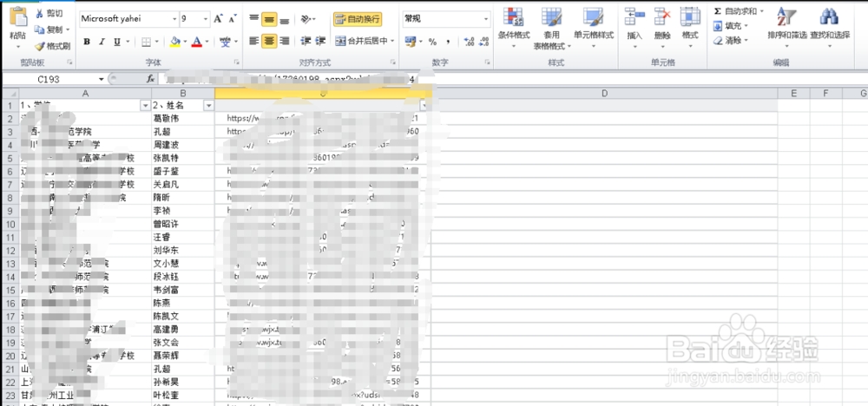This screenshot has height=406, width=868.
Task: Open Sort and Filter (排序和筛选)
Action: coord(786,27)
